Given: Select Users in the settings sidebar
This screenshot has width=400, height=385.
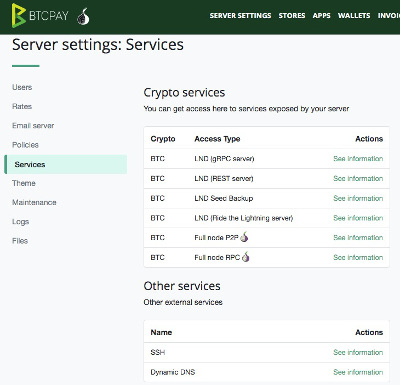Looking at the screenshot, I should (22, 87).
